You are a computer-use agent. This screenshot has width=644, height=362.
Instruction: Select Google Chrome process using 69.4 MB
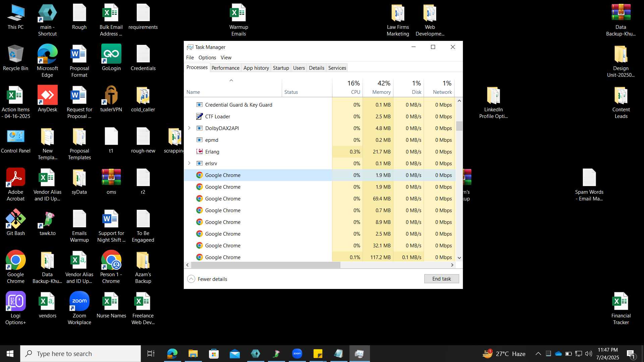(319, 198)
